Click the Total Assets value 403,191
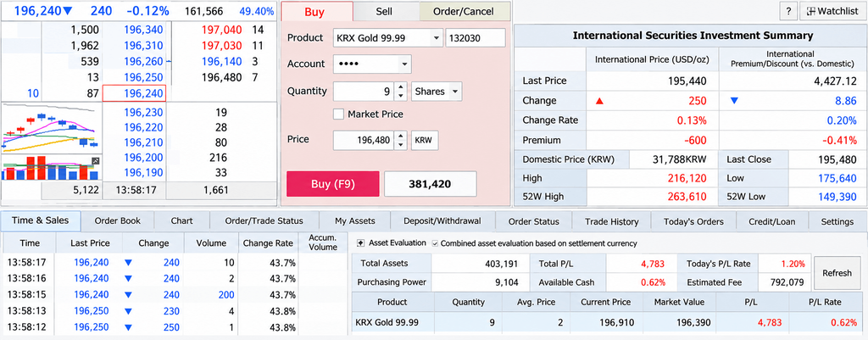The image size is (868, 340). coord(500,265)
